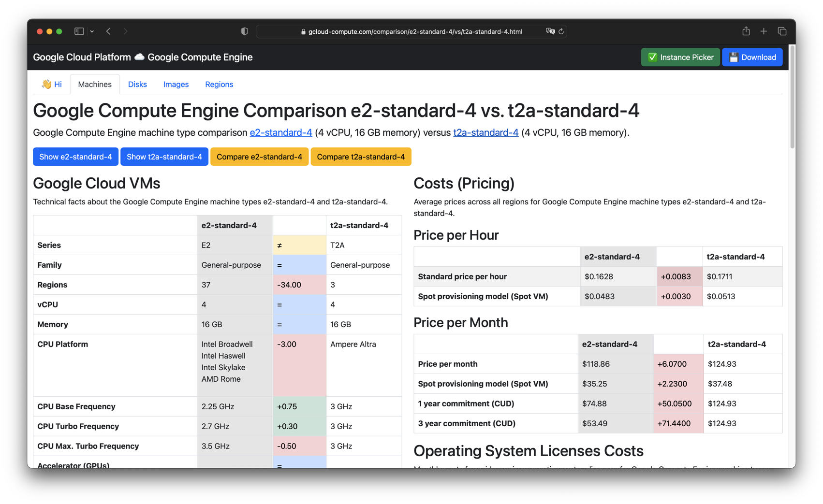The width and height of the screenshot is (823, 504).
Task: Click the Google Cloud VMs heading
Action: pyautogui.click(x=96, y=183)
